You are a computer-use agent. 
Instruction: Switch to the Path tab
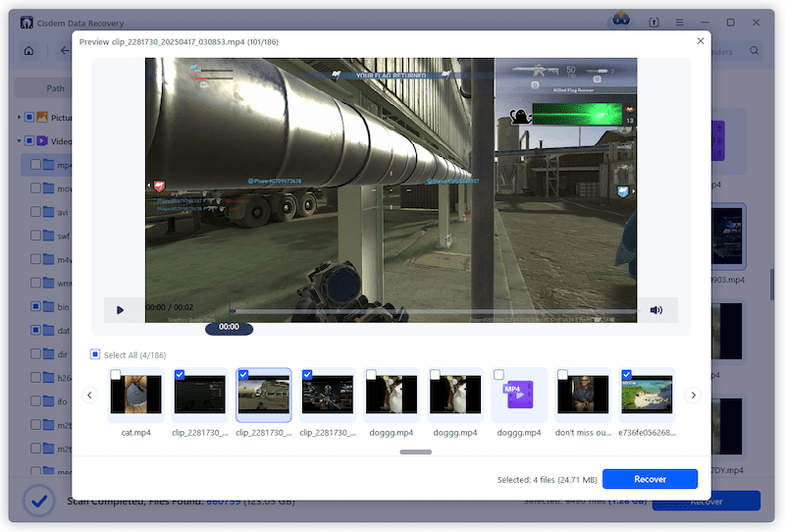click(55, 88)
